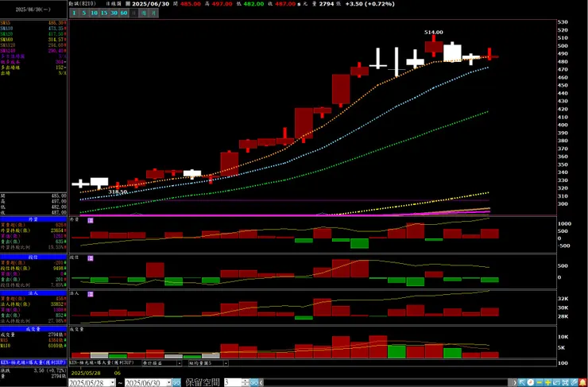Select the daily (日) chart button
588x387 pixels.
point(133,14)
